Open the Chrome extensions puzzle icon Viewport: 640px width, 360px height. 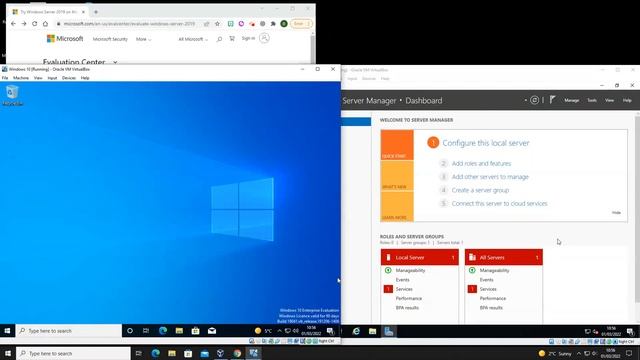pyautogui.click(x=273, y=24)
